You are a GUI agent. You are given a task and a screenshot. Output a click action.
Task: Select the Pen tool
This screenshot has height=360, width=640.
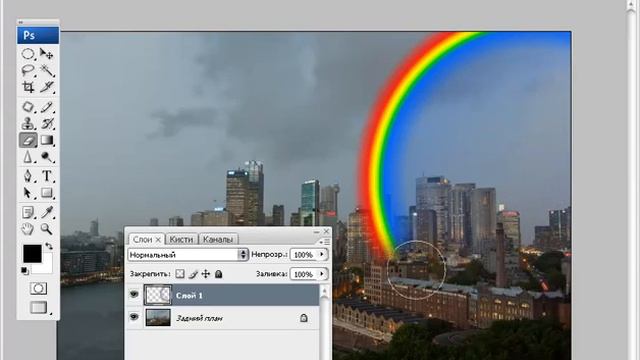[28, 176]
